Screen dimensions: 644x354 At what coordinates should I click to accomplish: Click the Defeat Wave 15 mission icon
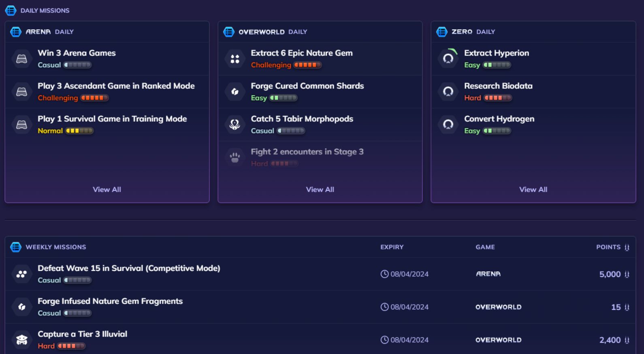point(22,274)
